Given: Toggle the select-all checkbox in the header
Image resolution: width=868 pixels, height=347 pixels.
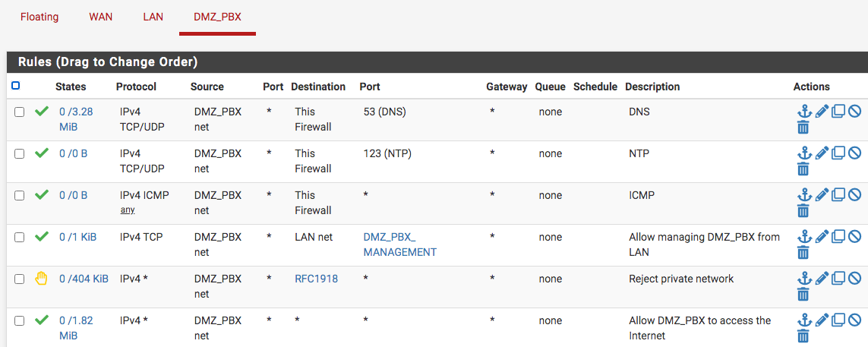Looking at the screenshot, I should click(x=16, y=86).
